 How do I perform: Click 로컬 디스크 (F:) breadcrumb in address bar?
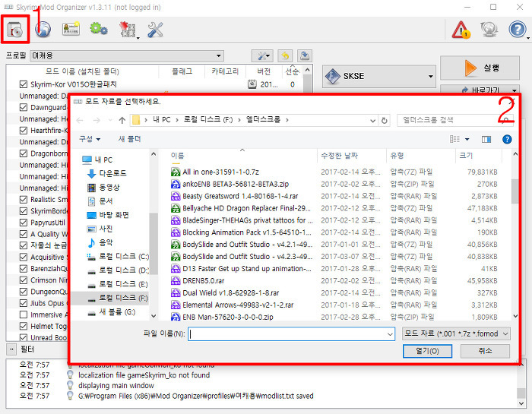click(x=208, y=120)
